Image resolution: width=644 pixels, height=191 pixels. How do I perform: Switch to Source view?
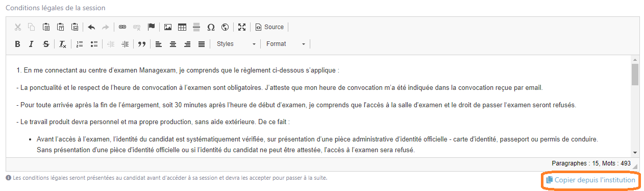click(269, 27)
